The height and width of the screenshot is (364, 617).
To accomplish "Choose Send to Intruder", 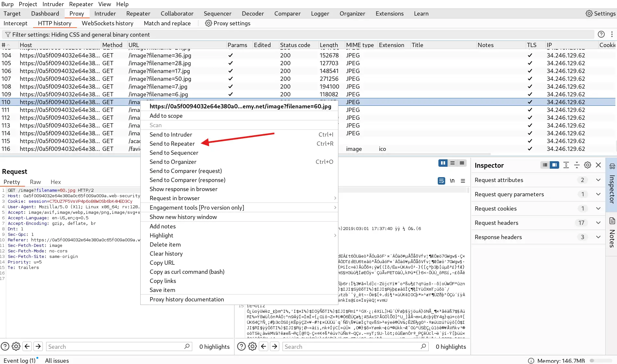I will click(x=239, y=135).
